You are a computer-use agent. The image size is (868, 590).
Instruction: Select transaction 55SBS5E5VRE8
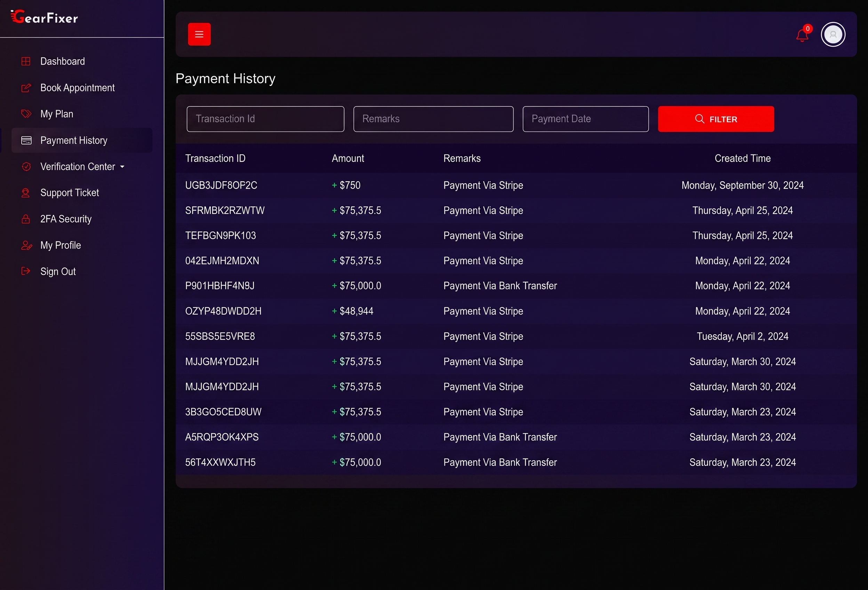(220, 336)
